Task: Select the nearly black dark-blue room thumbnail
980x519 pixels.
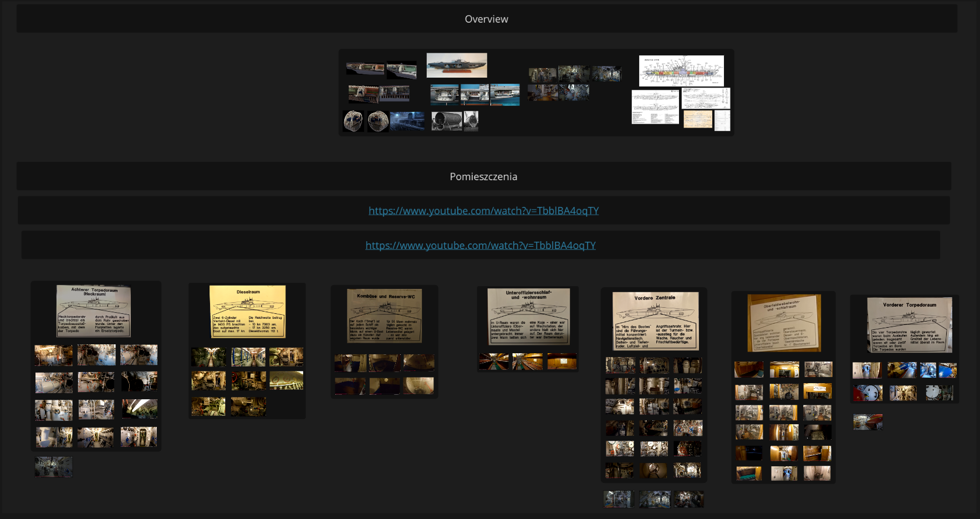Action: [749, 453]
